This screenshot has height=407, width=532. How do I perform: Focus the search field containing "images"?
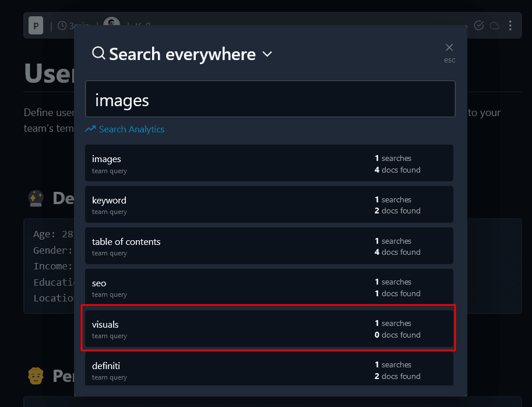tap(270, 100)
